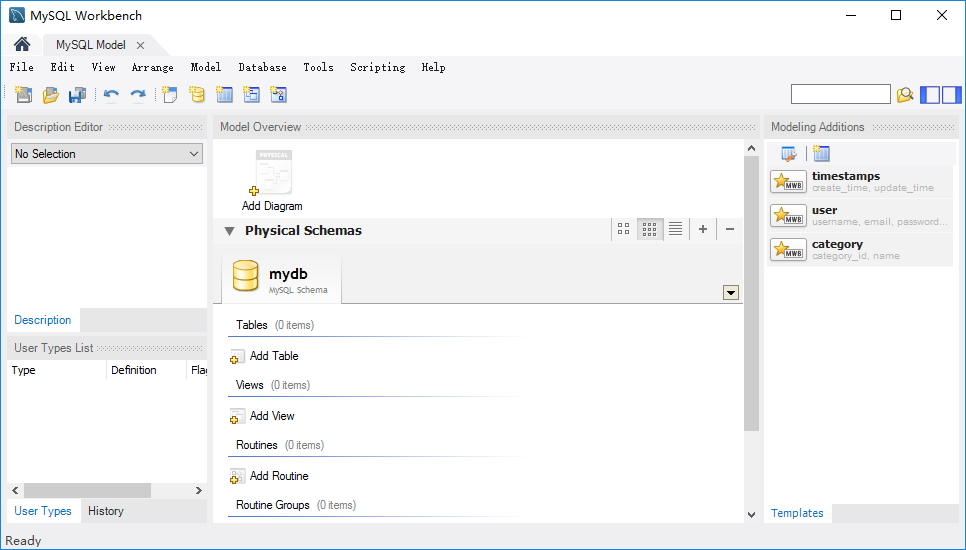Toggle the left sidebar visibility button
The image size is (966, 550).
[930, 95]
